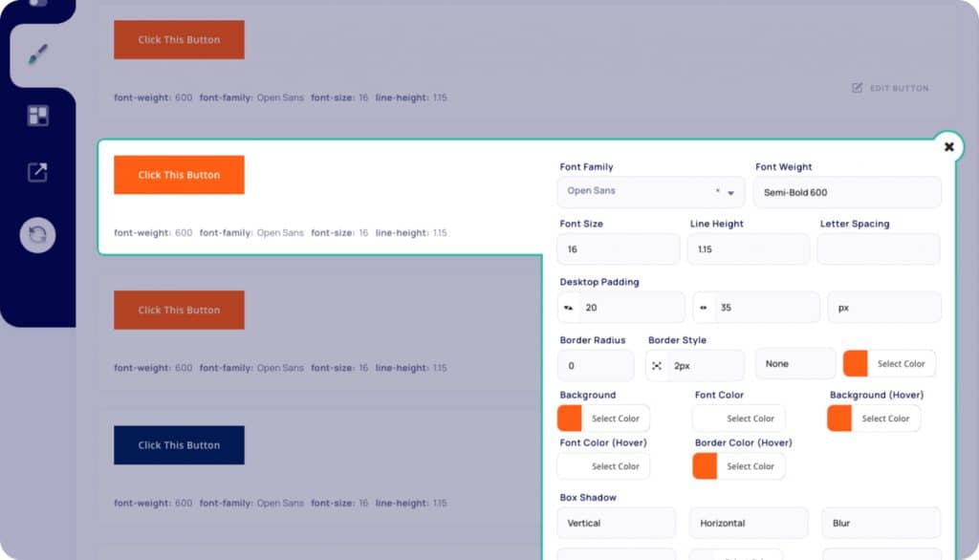
Task: Click the external link export sidebar icon
Action: coord(37,173)
